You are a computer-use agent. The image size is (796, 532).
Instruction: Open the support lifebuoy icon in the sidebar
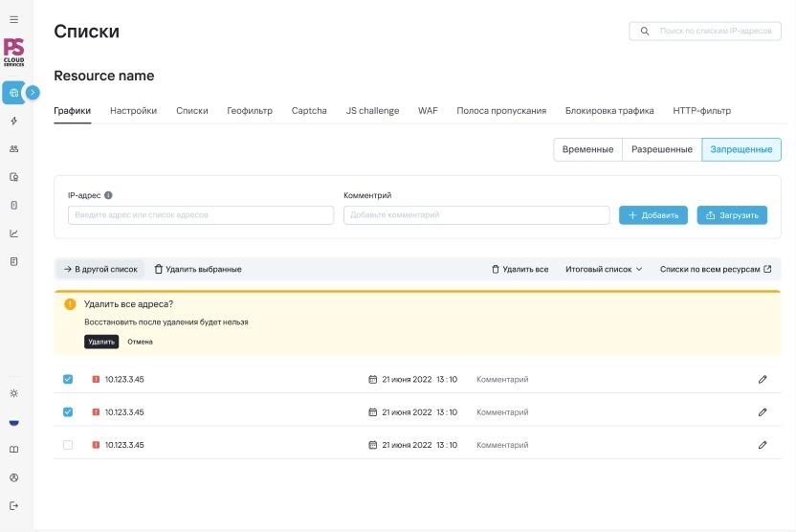tap(14, 477)
